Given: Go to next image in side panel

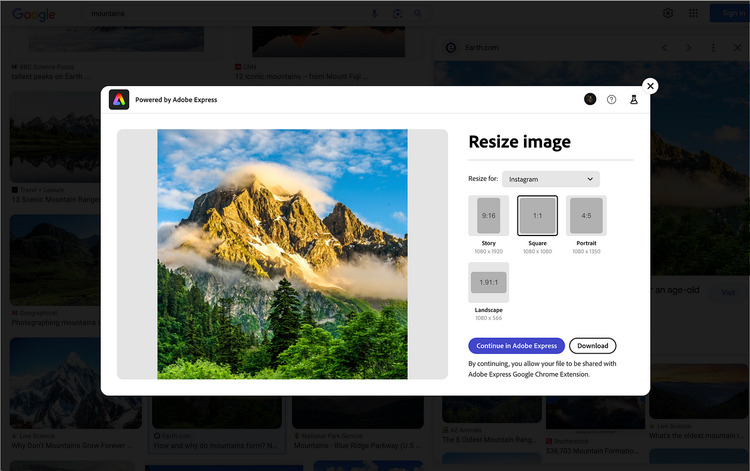Looking at the screenshot, I should (x=689, y=48).
